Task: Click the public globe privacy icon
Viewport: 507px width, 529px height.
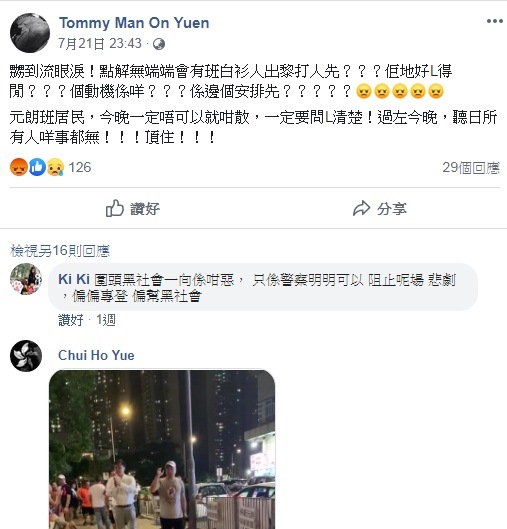Action: pyautogui.click(x=159, y=44)
